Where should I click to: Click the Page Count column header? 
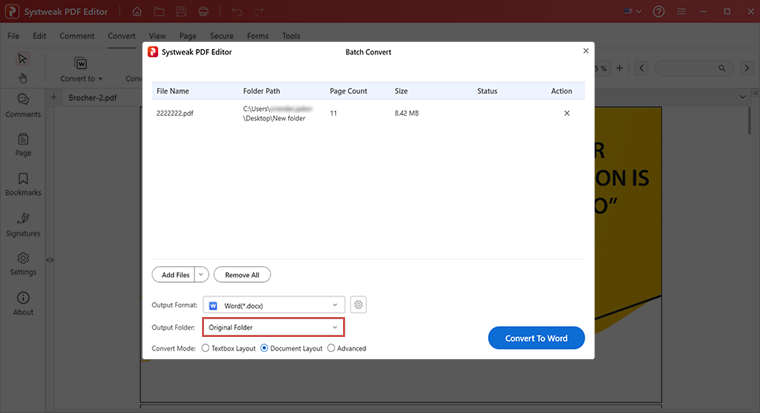(x=348, y=91)
